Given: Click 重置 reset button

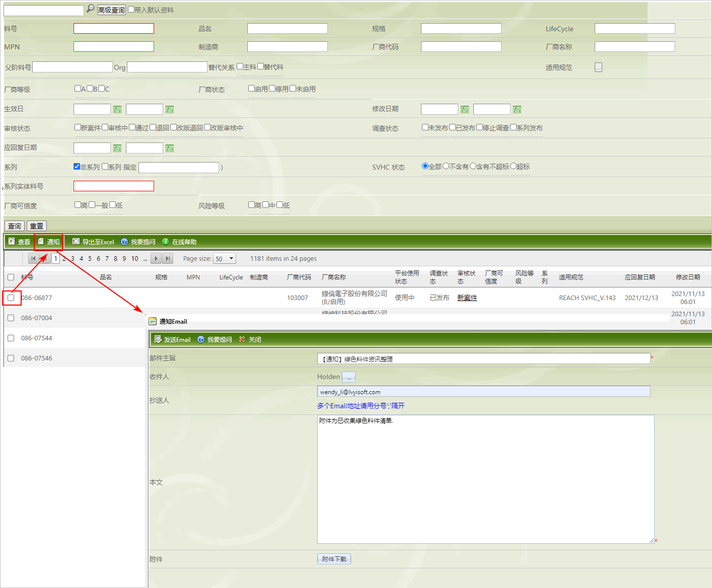Looking at the screenshot, I should coord(37,226).
